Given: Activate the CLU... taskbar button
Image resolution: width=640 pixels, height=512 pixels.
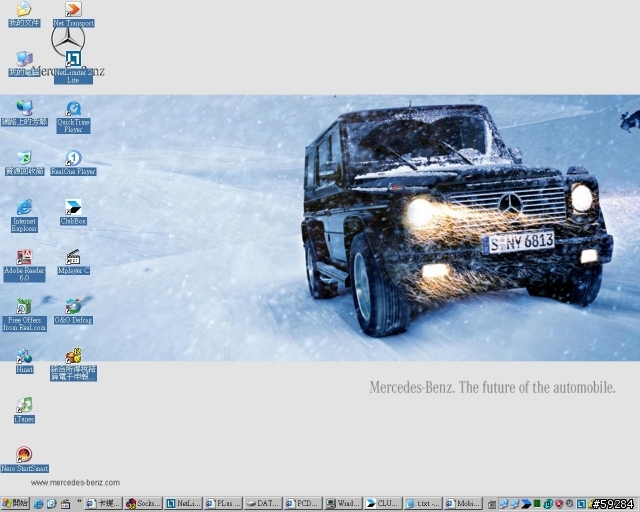Looking at the screenshot, I should pyautogui.click(x=383, y=503).
